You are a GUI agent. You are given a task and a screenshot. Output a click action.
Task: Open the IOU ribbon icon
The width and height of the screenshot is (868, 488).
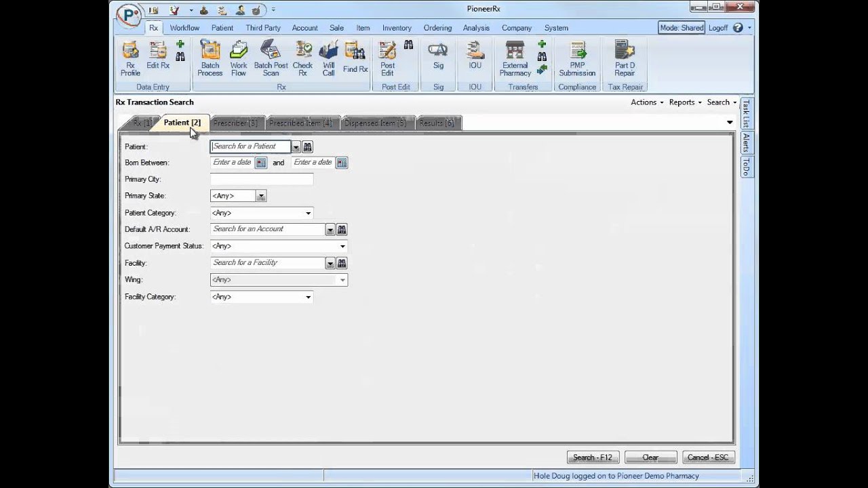[475, 56]
